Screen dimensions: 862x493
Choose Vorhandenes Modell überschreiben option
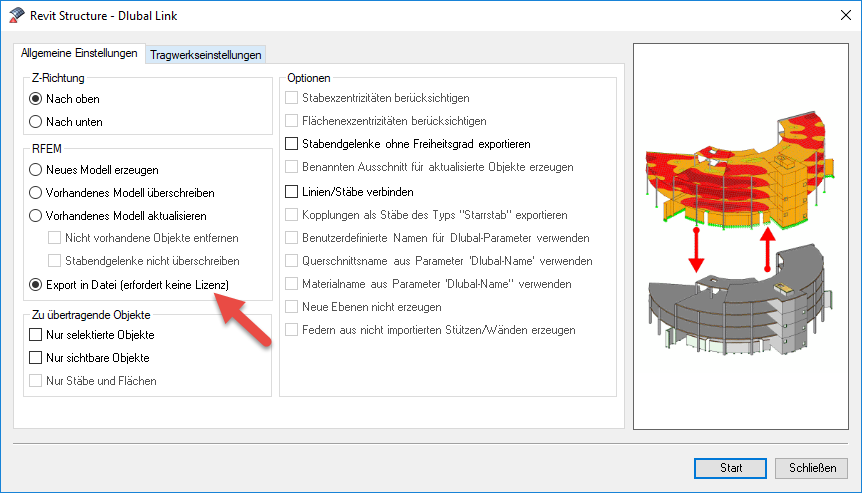35,193
